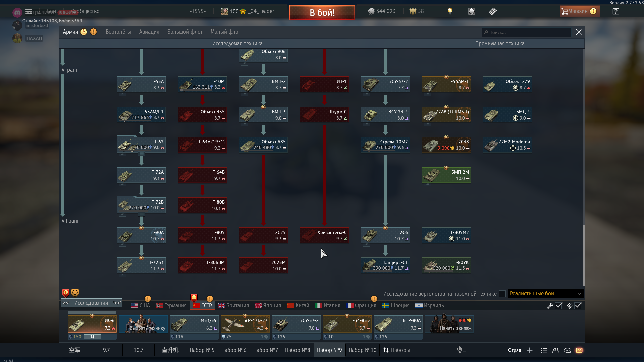Select the Стрела-10М2 vehicle card
This screenshot has height=362, width=644.
385,145
